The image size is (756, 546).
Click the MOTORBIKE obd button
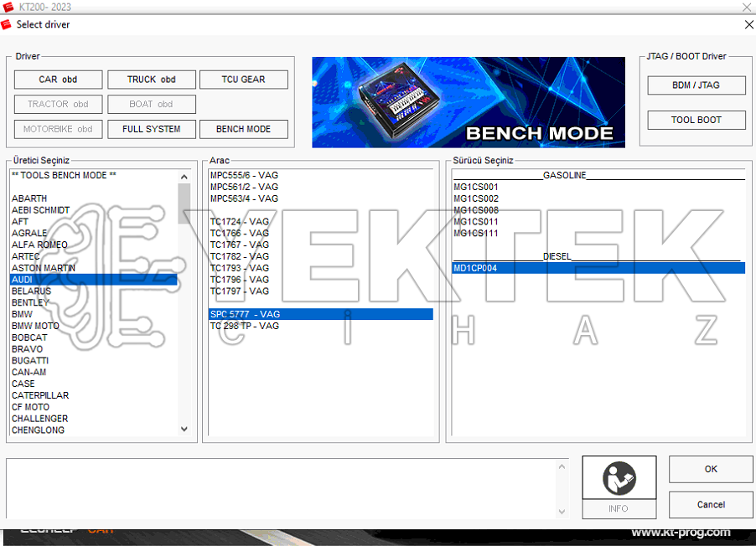(59, 129)
